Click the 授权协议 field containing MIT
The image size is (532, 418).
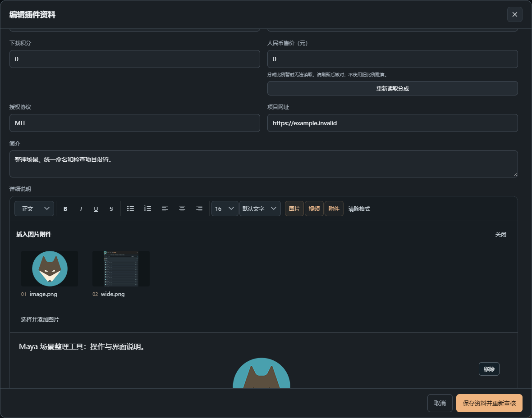[x=135, y=123]
